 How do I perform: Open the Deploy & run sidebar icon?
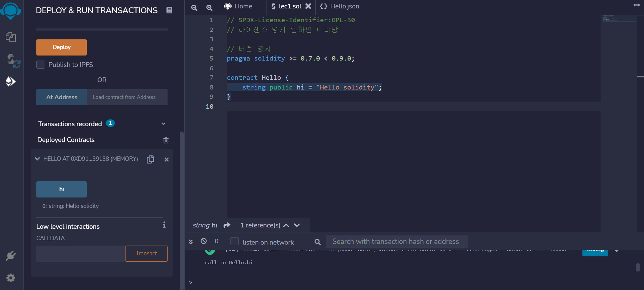coord(11,81)
